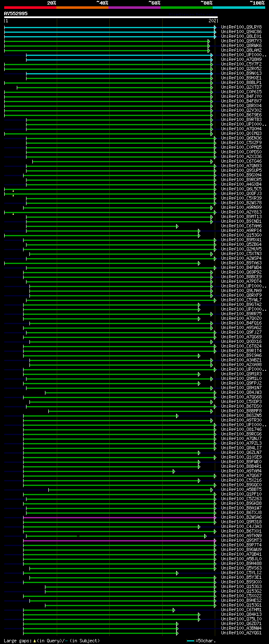Click the orange ~40% identity legend segment
Screen dimensions: 269x644
pyautogui.click(x=82, y=8)
